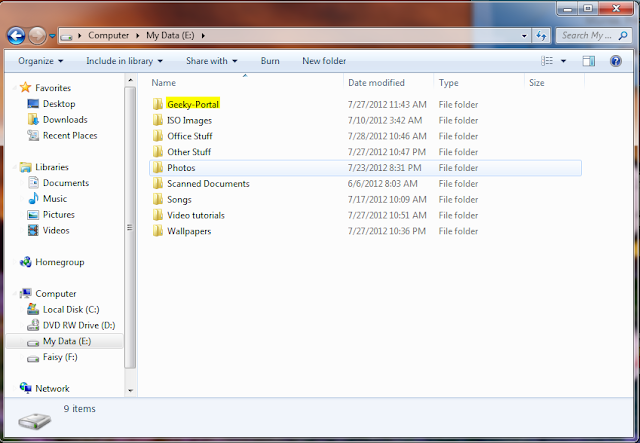Click the Refresh button beside the address bar
This screenshot has width=640, height=443.
541,36
